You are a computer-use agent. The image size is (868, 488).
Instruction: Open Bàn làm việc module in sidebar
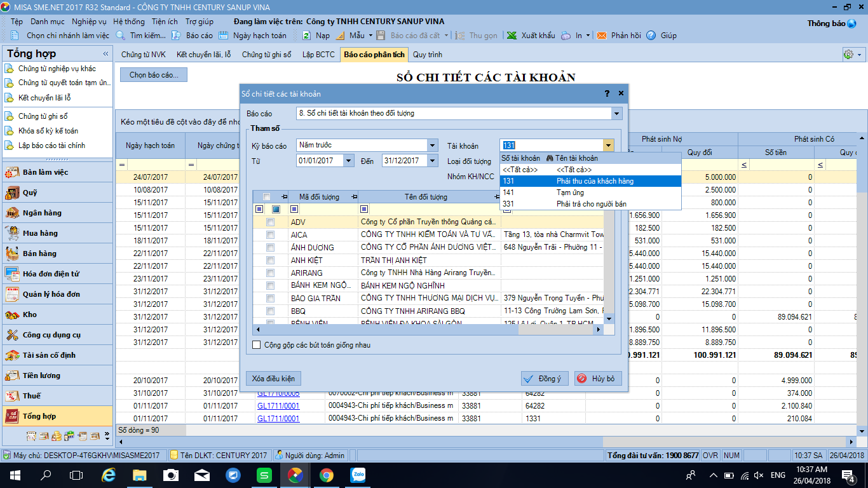(57, 172)
